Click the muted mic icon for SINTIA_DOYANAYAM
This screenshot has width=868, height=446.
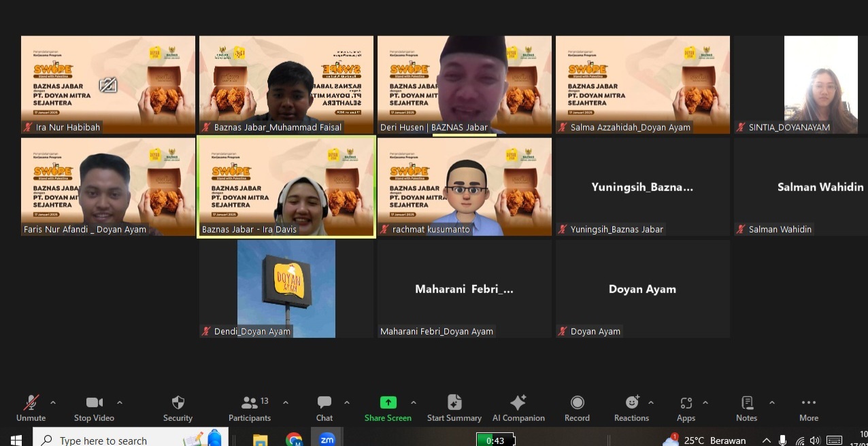point(741,127)
